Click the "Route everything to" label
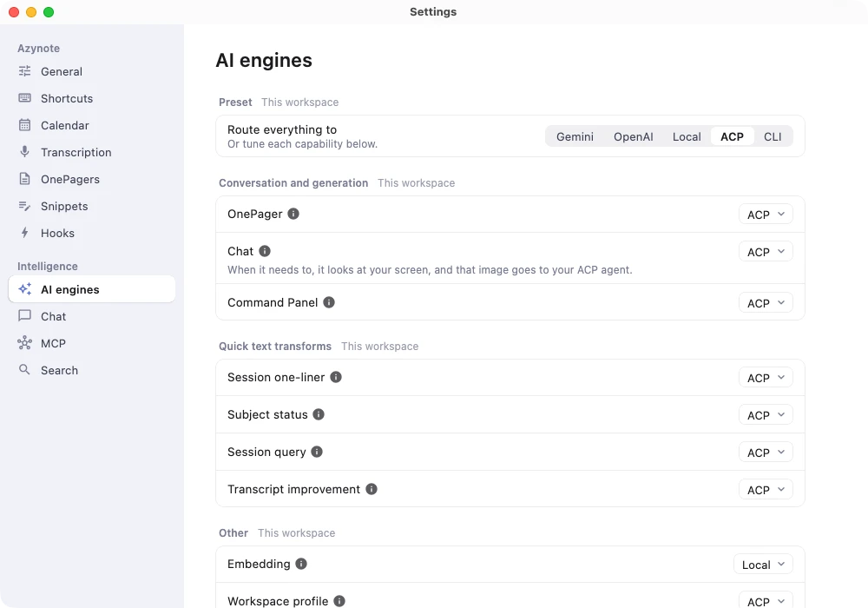This screenshot has height=608, width=868. 282,129
